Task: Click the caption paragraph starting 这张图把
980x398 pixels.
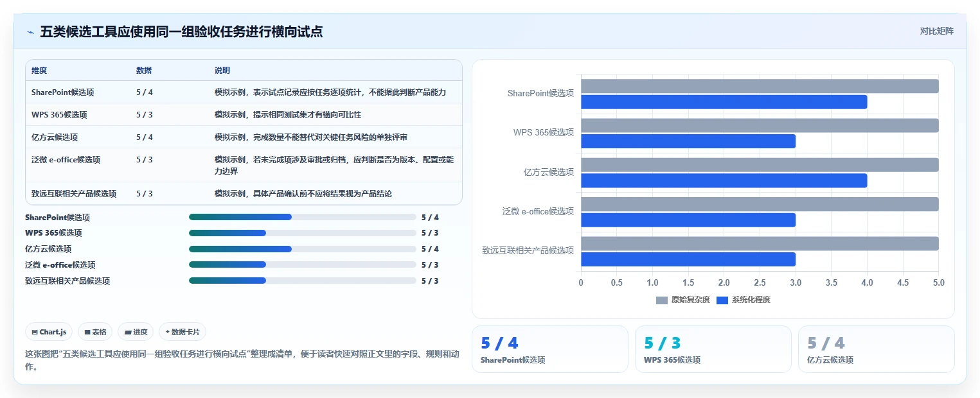Action: 243,360
